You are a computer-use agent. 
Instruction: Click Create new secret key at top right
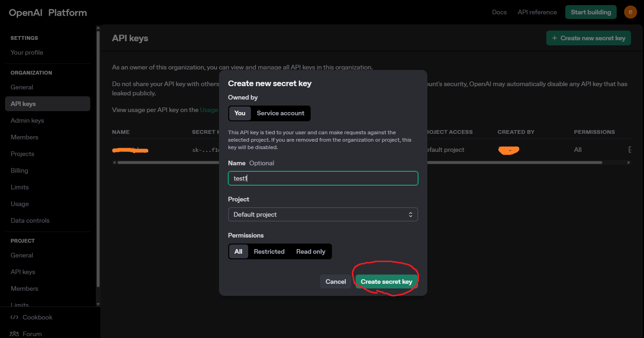(x=588, y=38)
